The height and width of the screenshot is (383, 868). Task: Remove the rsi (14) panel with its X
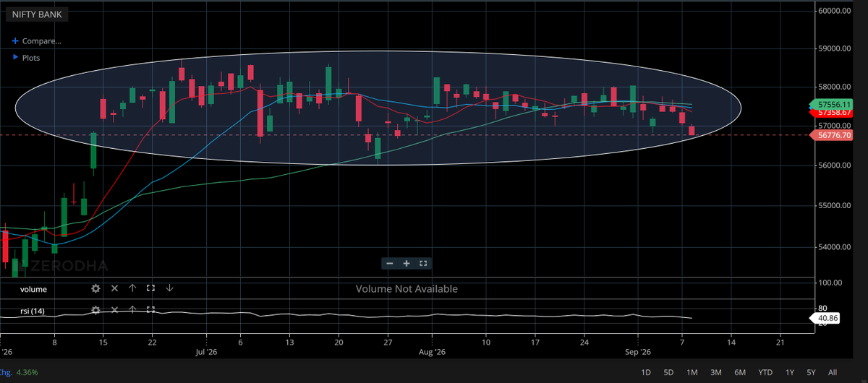(x=114, y=310)
